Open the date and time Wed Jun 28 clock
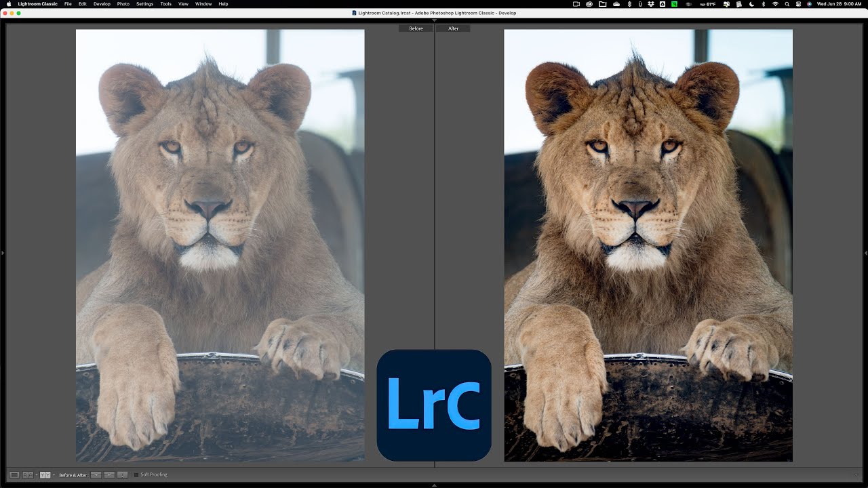 coord(840,4)
